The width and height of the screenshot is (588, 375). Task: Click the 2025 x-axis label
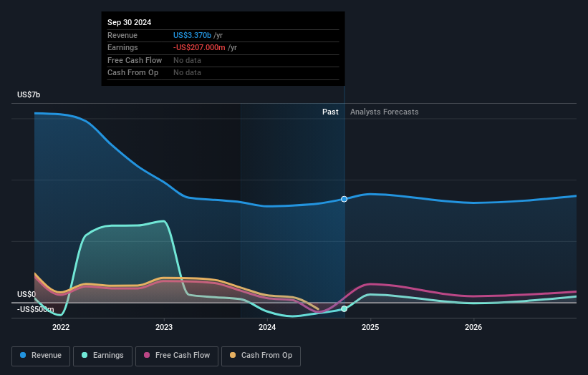pos(370,327)
